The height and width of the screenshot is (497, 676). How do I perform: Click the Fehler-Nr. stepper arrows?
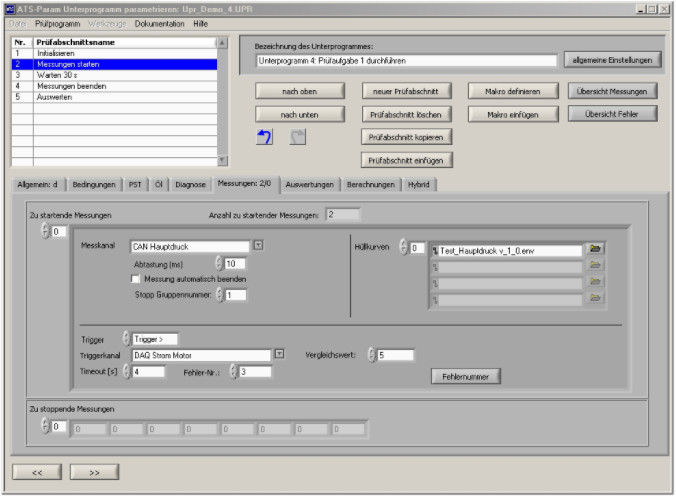(233, 371)
